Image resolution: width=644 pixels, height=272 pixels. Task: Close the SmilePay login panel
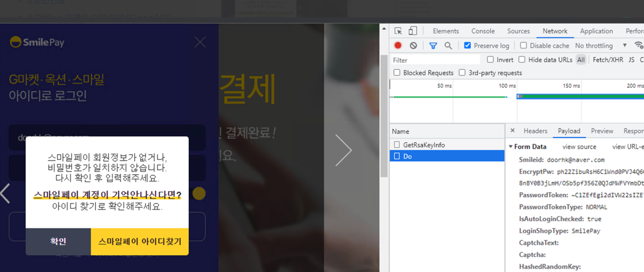[200, 42]
